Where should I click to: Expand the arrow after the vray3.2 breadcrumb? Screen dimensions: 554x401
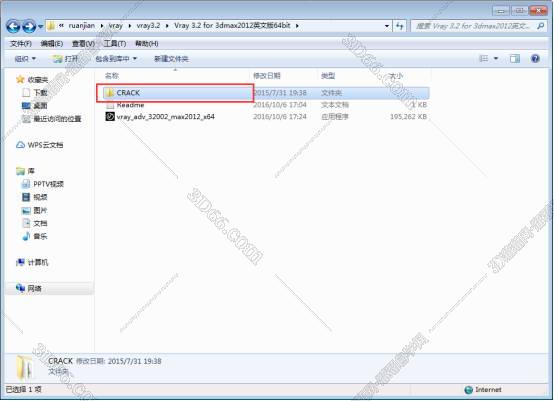click(167, 26)
